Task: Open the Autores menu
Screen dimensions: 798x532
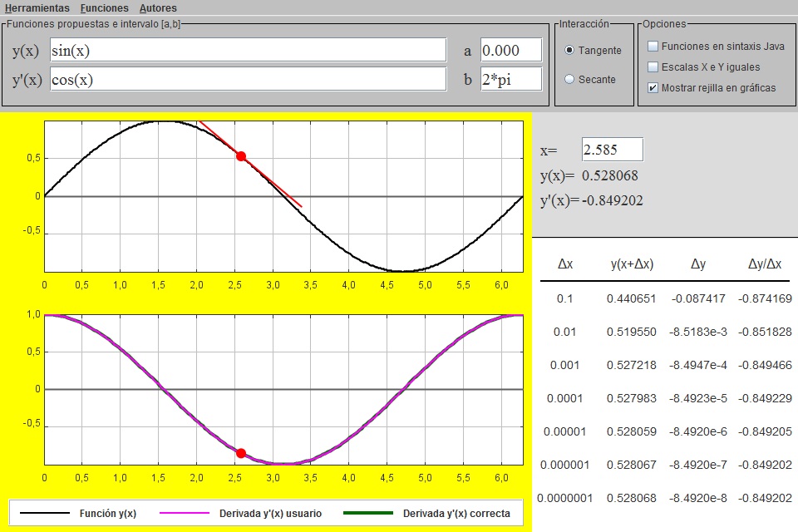Action: (x=158, y=7)
